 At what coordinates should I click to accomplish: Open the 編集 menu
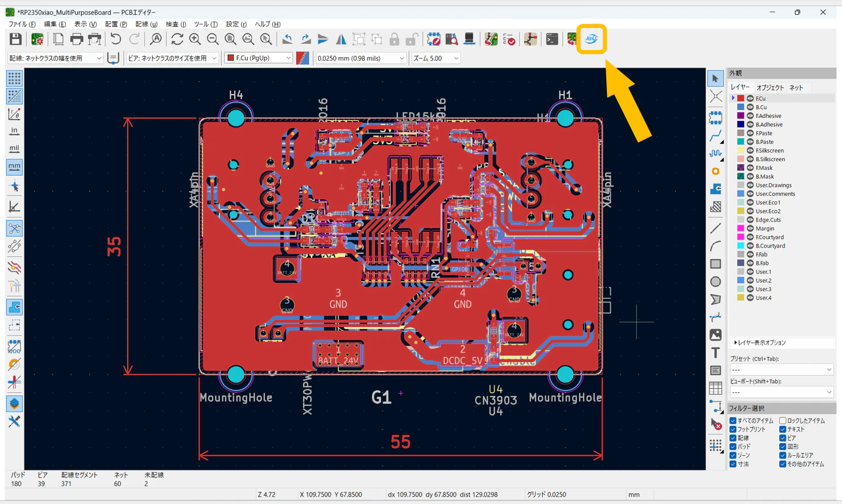click(55, 24)
